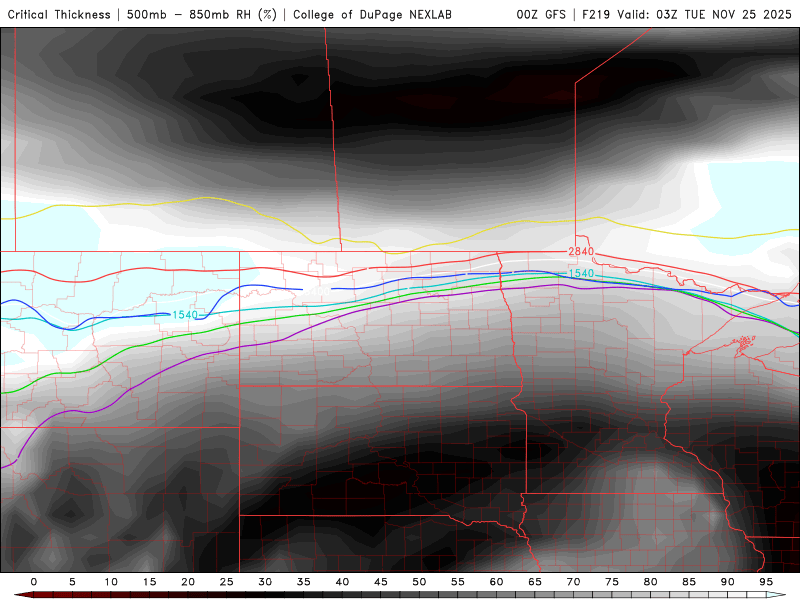800x600 pixels.
Task: Select the "60" scale label
Action: [x=496, y=582]
